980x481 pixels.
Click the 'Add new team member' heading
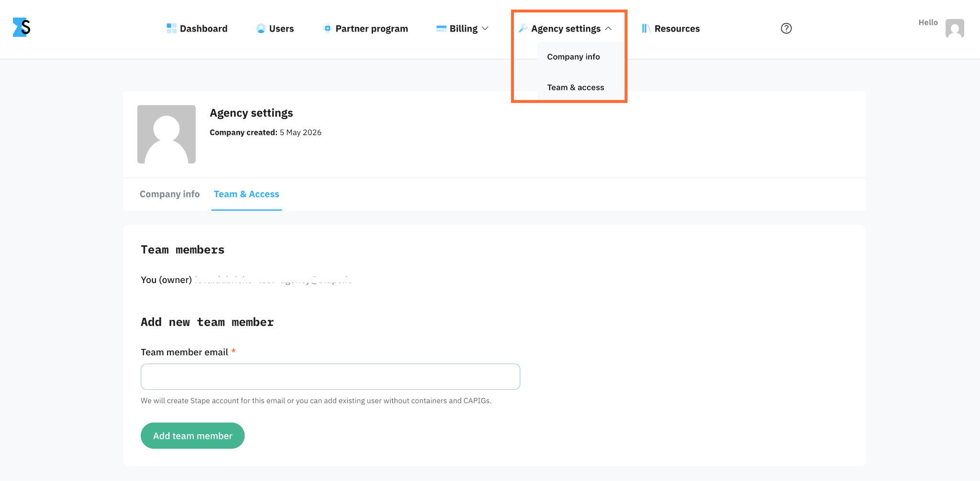click(x=207, y=322)
